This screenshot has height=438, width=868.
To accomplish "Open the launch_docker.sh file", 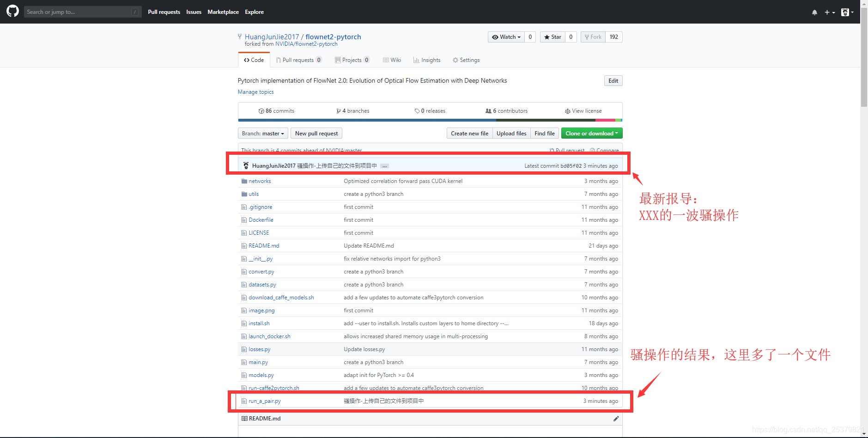I will pos(269,336).
